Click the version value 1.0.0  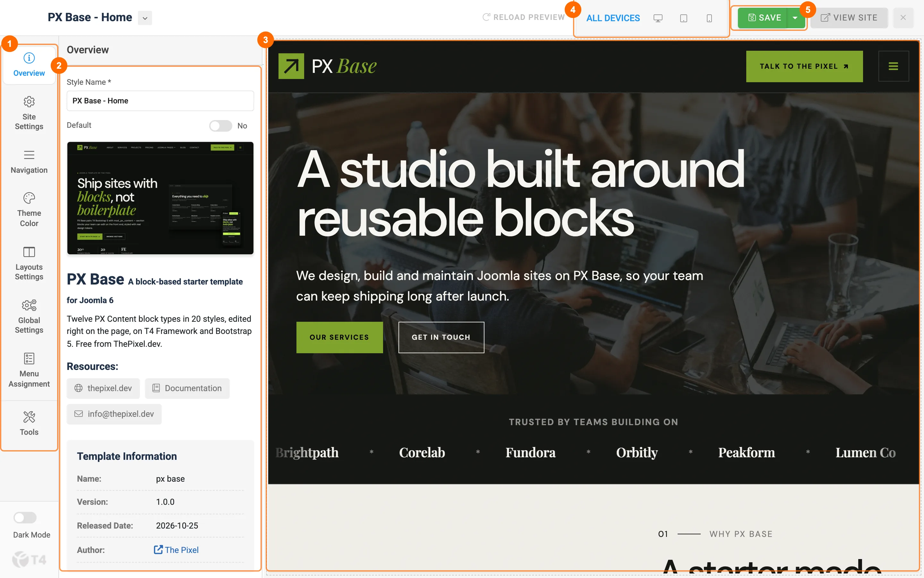[x=165, y=502]
